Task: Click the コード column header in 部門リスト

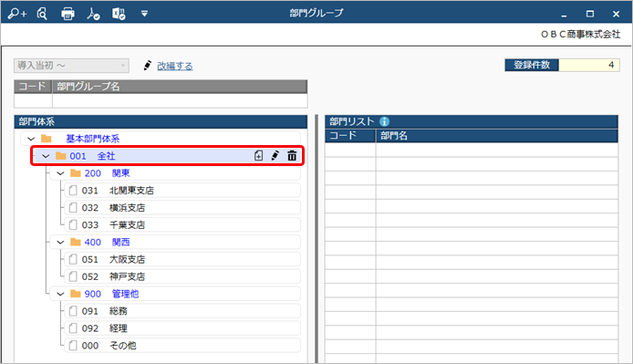Action: pyautogui.click(x=350, y=136)
